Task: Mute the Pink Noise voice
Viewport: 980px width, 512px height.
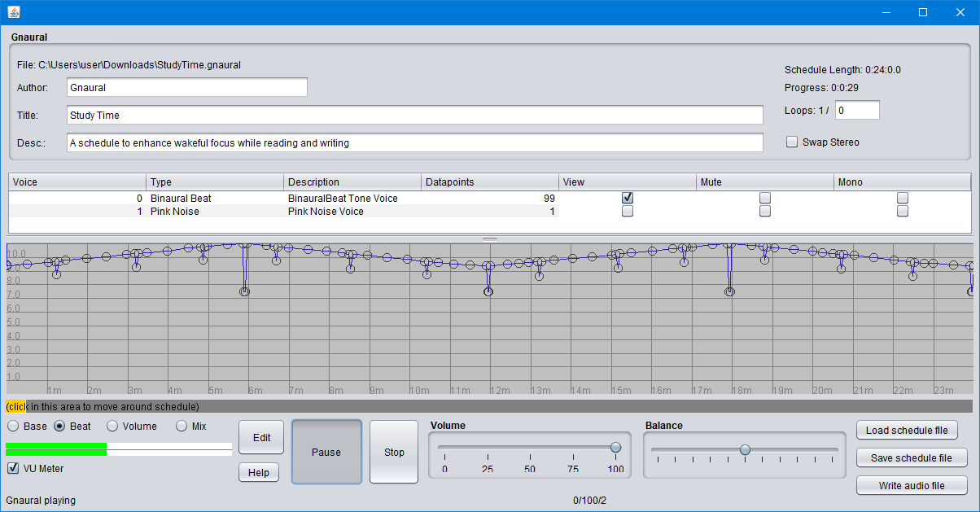Action: coord(765,212)
